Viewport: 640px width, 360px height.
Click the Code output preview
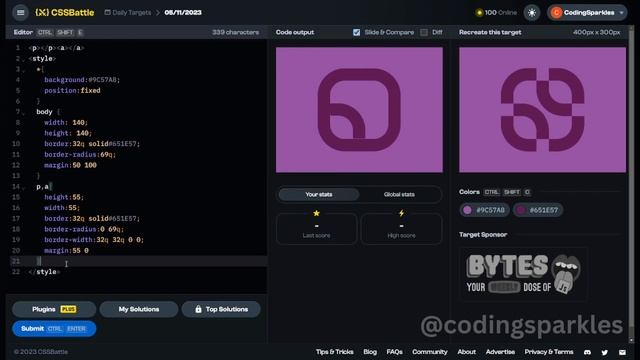coord(359,109)
